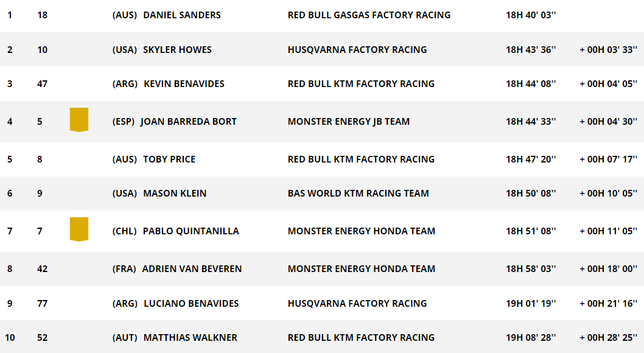This screenshot has width=644, height=353.
Task: Click Kevin Benavides' rider name
Action: (x=184, y=84)
